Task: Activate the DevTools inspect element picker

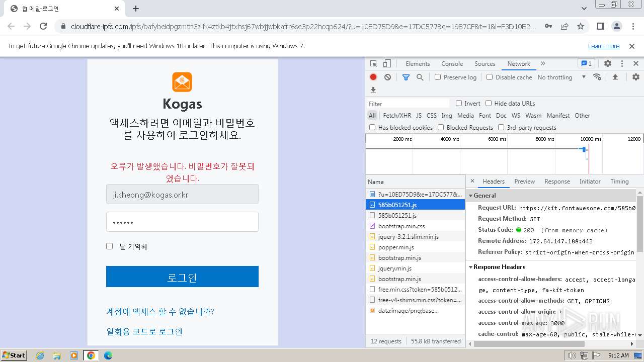Action: pos(373,64)
